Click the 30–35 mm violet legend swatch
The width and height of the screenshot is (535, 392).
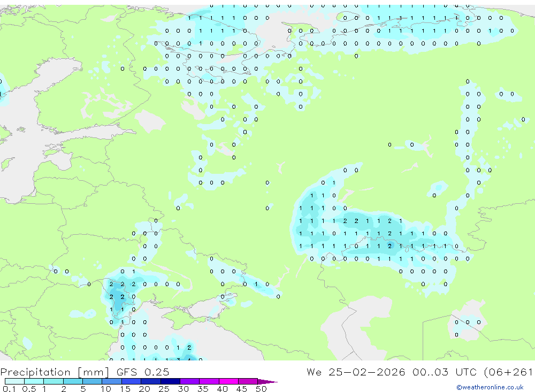point(190,381)
